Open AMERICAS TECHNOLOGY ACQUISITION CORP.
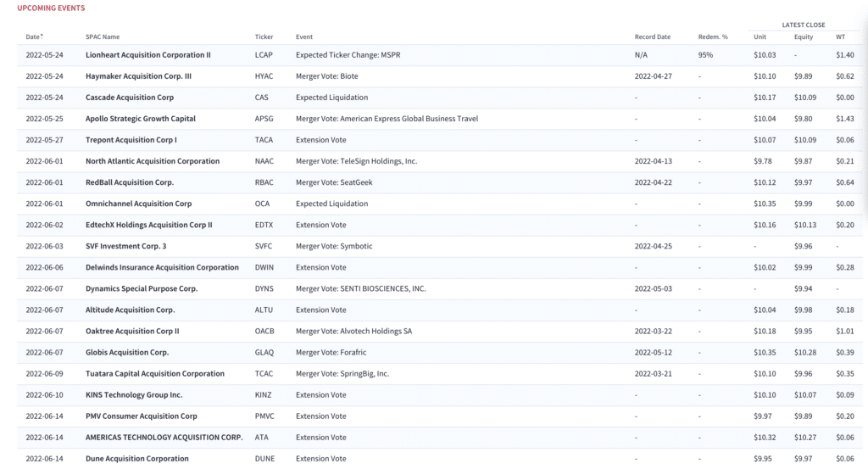The width and height of the screenshot is (868, 469). [x=164, y=437]
